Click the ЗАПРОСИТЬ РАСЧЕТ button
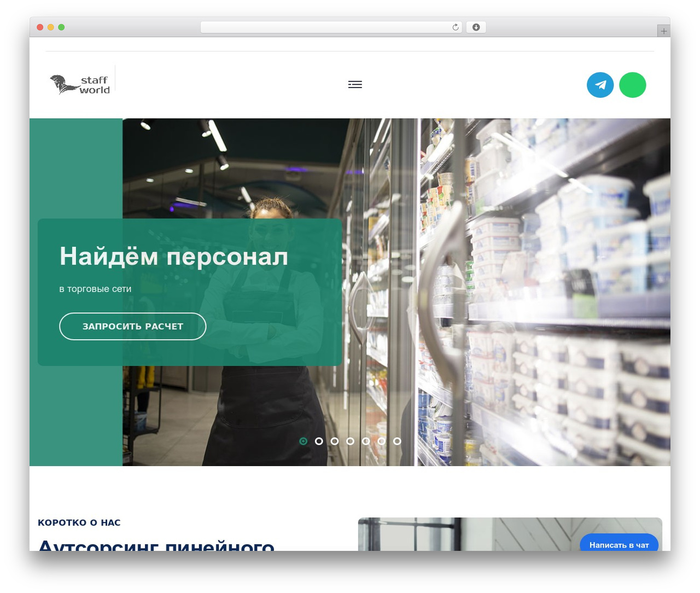 tap(132, 327)
